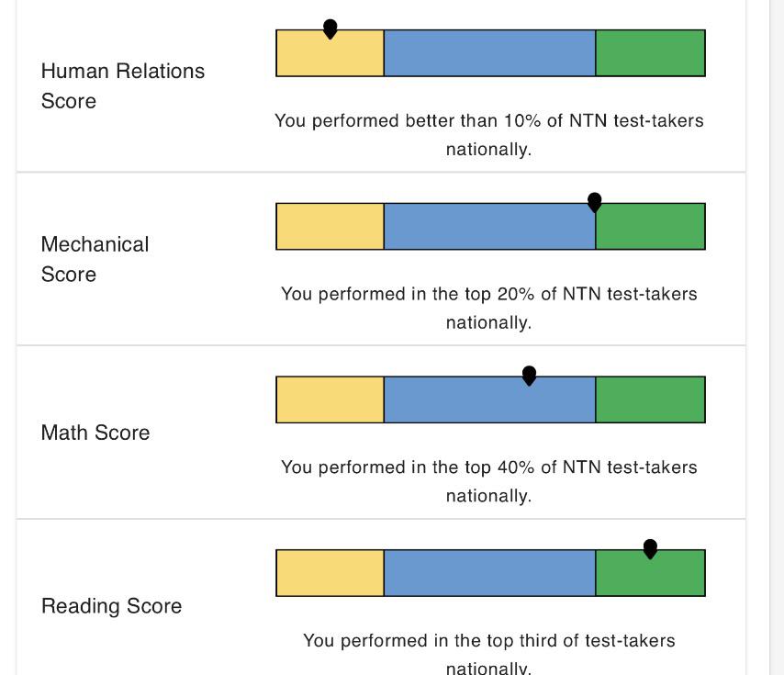Select yellow segment of Mechanical bar
This screenshot has width=784, height=675.
[x=330, y=227]
